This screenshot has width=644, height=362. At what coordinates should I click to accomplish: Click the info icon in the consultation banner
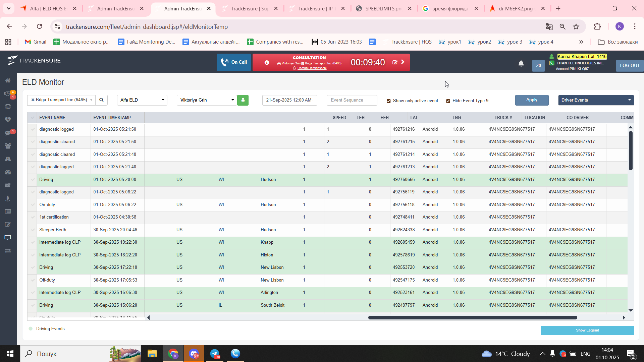[x=267, y=63]
